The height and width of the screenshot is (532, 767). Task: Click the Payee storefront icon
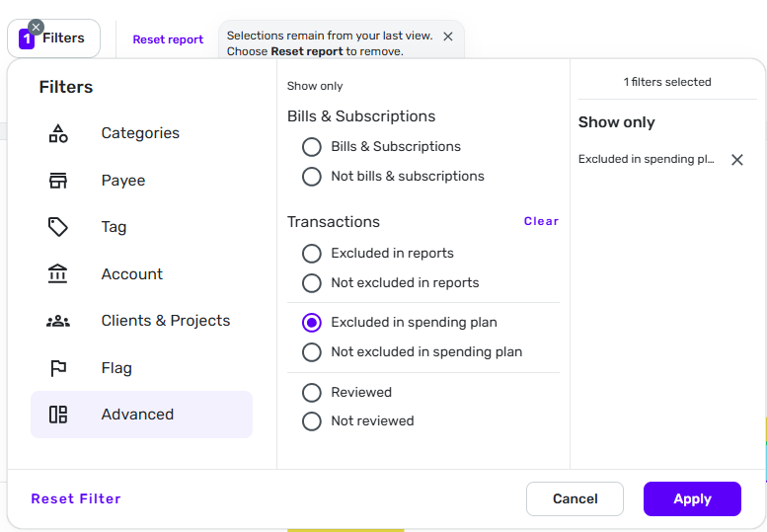(x=58, y=181)
